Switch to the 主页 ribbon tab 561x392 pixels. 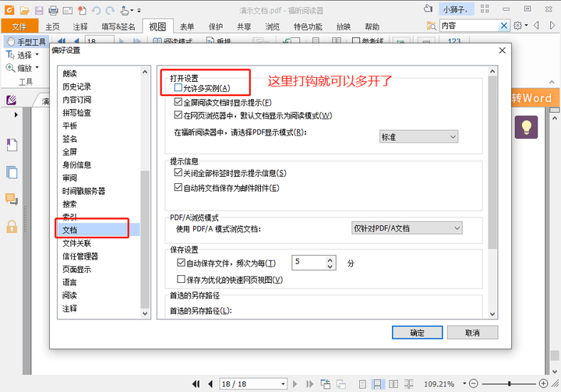point(52,26)
